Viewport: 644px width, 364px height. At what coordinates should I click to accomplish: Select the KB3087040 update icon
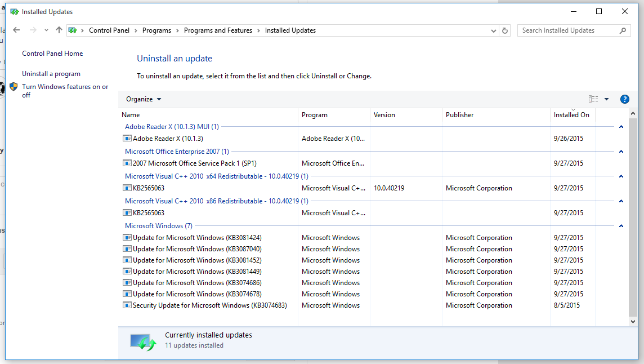pos(127,249)
